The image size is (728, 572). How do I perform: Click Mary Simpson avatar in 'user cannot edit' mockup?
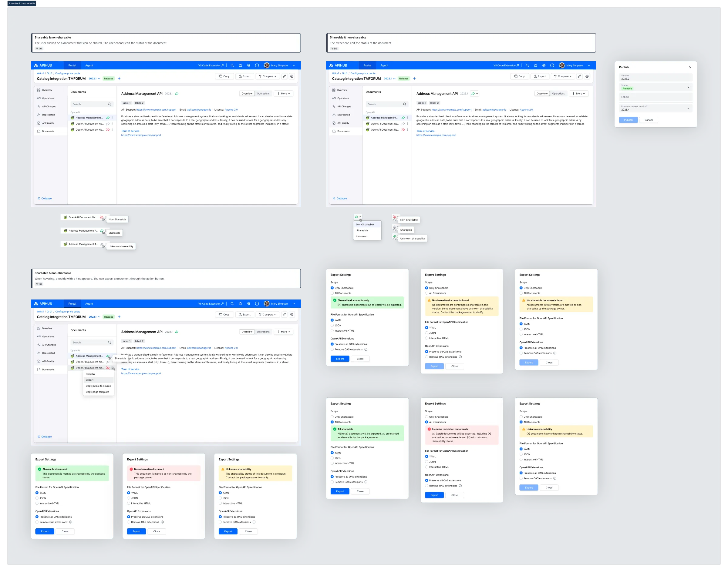pos(267,66)
